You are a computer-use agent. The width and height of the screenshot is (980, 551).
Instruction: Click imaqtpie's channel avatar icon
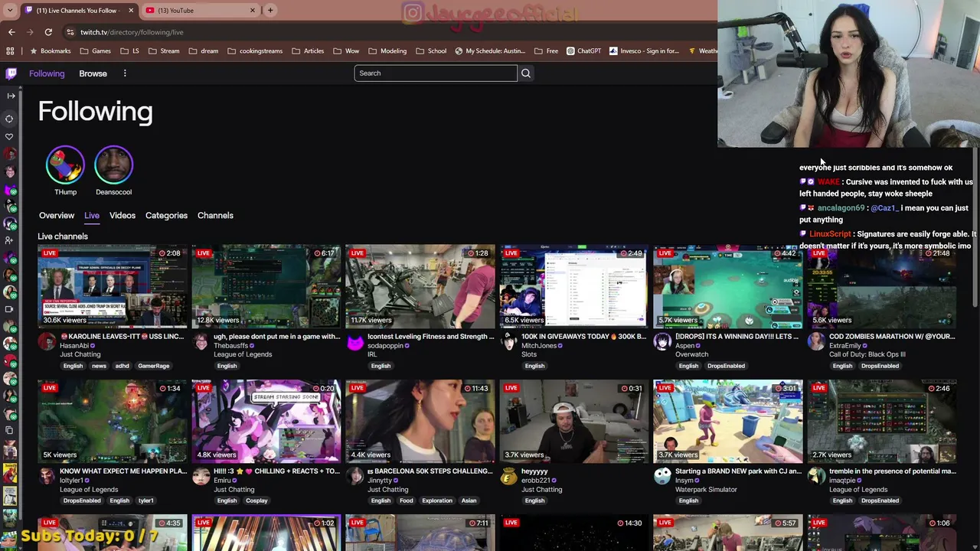click(x=816, y=477)
